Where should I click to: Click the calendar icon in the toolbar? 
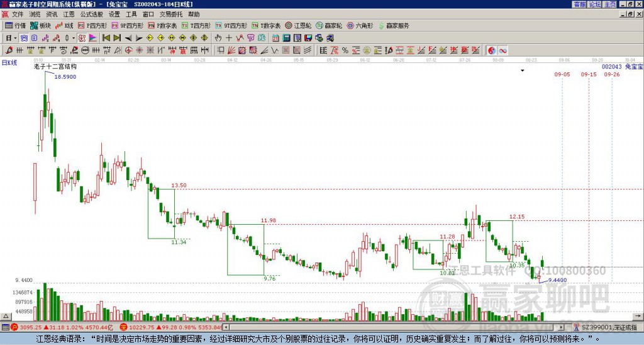pyautogui.click(x=275, y=38)
